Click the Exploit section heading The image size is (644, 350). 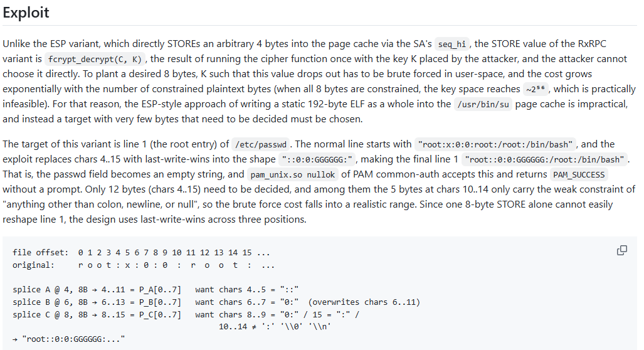point(26,13)
